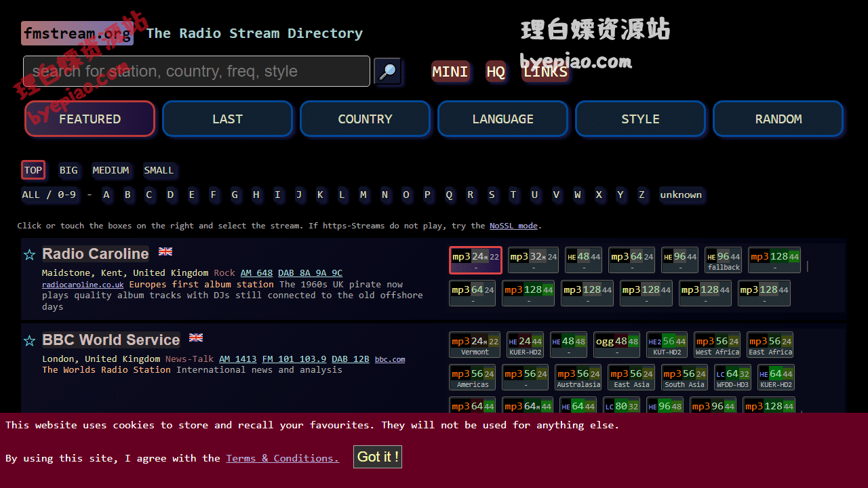
Task: Open the LINKS page
Action: (x=546, y=72)
